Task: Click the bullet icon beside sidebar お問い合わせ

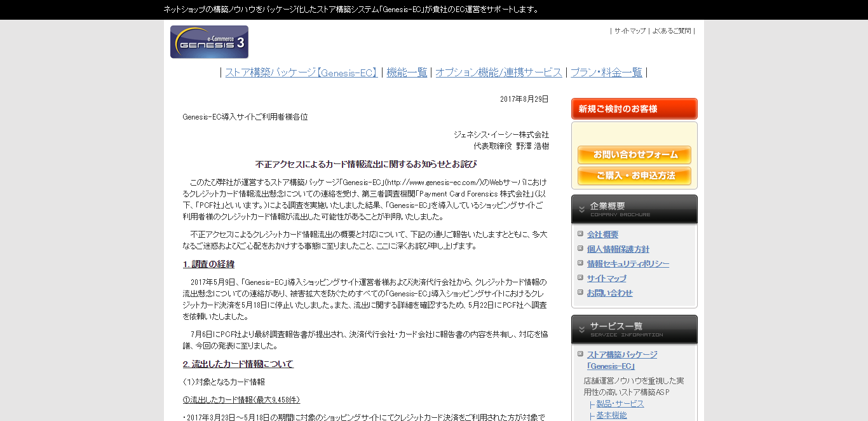Action: pos(580,292)
